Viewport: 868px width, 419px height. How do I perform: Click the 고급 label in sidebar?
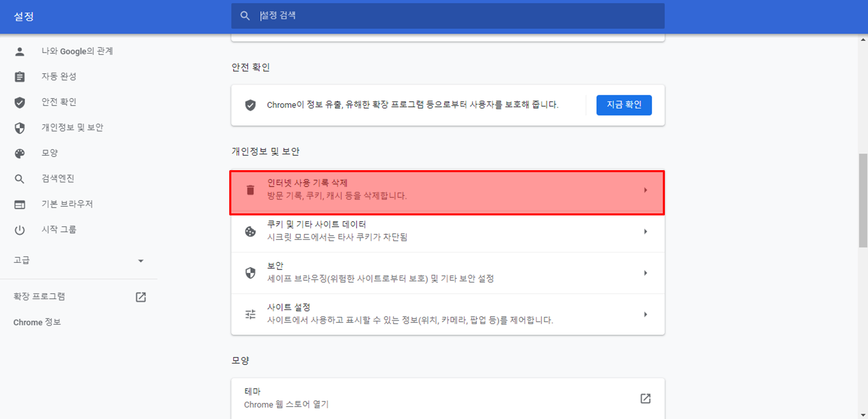point(22,260)
